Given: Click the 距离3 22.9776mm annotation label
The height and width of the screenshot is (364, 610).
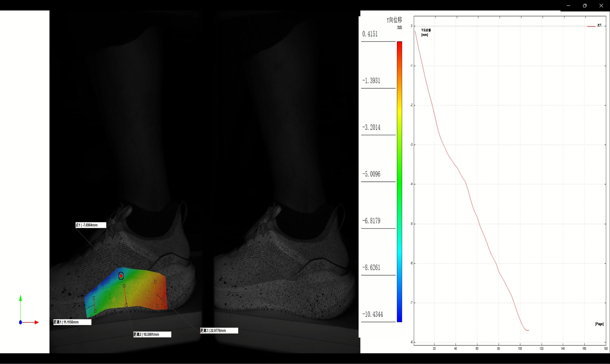Looking at the screenshot, I should pos(219,331).
